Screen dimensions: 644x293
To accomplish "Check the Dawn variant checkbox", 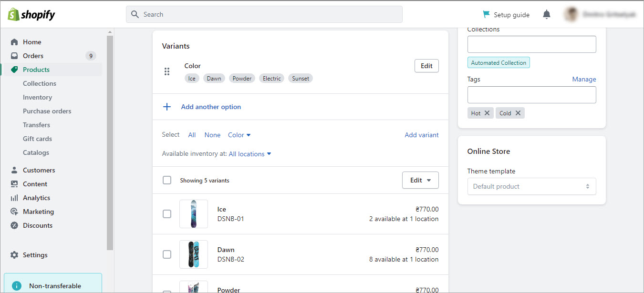I will (x=167, y=254).
